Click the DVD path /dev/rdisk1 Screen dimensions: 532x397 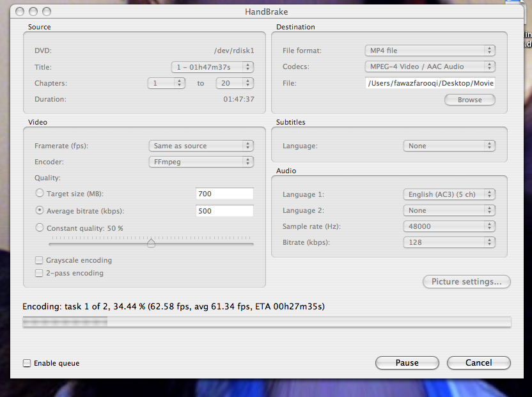tap(234, 51)
